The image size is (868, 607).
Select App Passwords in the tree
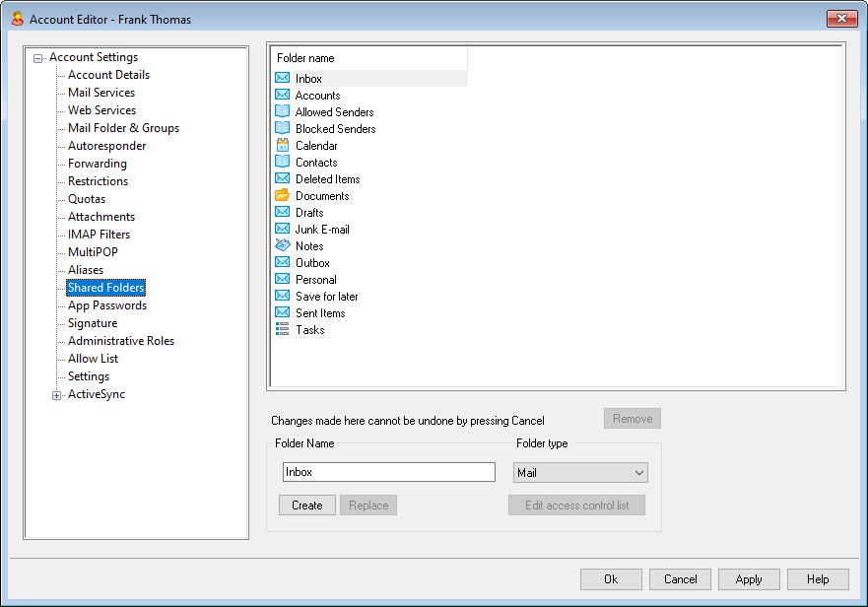pyautogui.click(x=106, y=305)
